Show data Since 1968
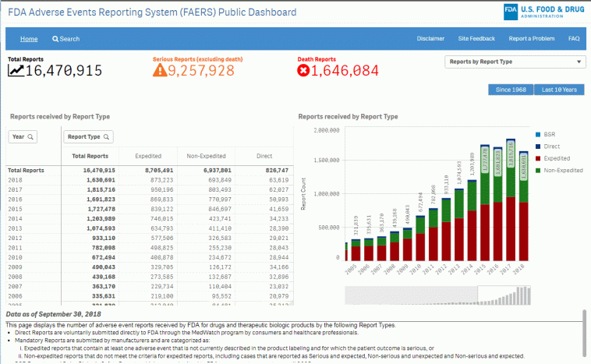591x364 pixels. [510, 90]
